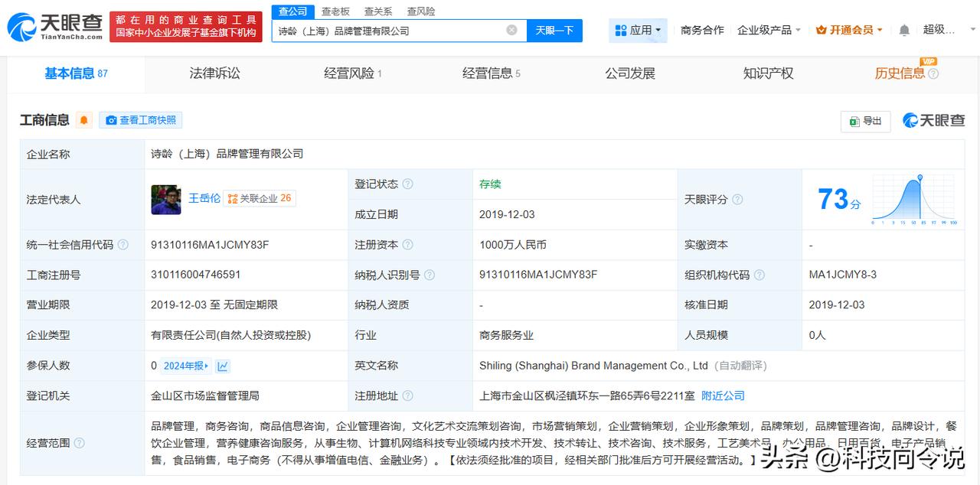This screenshot has width=980, height=485.
Task: Select the 查老板 search tab
Action: (335, 11)
